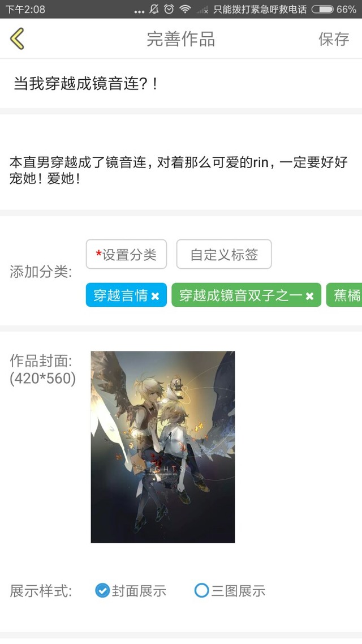
Task: Open the 设置分类 category selector
Action: pyautogui.click(x=126, y=254)
